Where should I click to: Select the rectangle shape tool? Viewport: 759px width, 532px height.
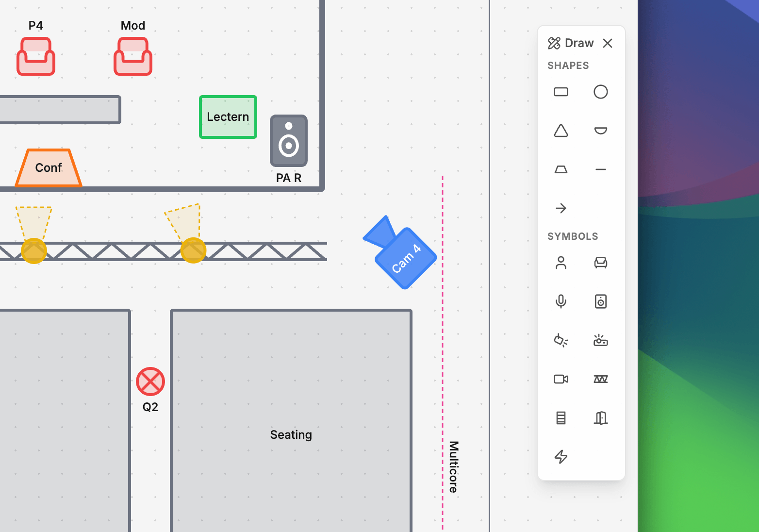point(561,92)
